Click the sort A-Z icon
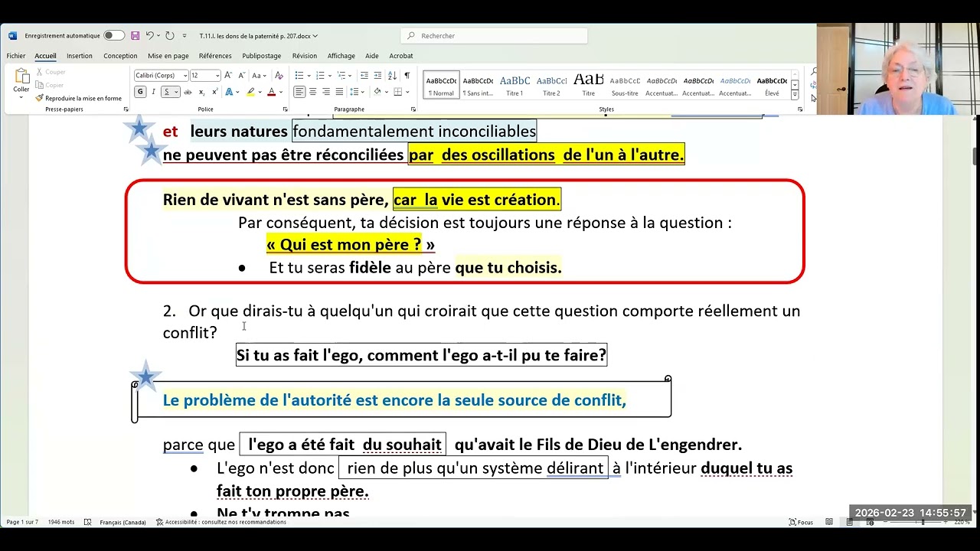Viewport: 980px width, 551px height. click(x=394, y=75)
